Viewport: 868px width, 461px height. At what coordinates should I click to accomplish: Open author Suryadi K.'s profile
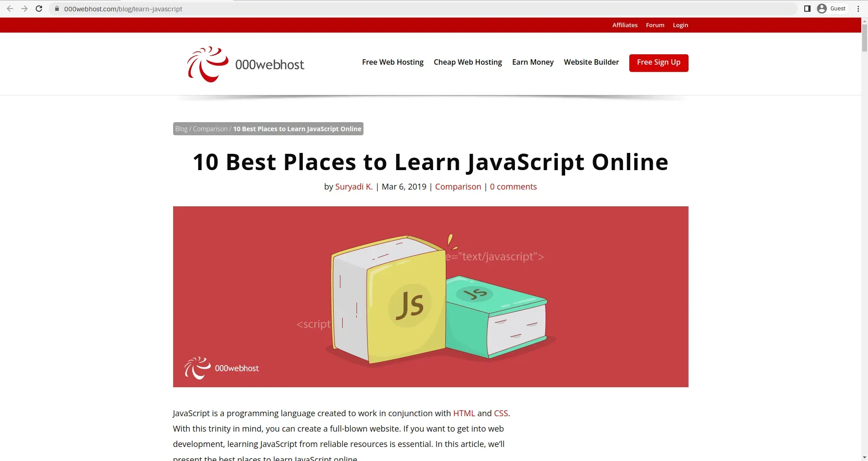pyautogui.click(x=354, y=186)
